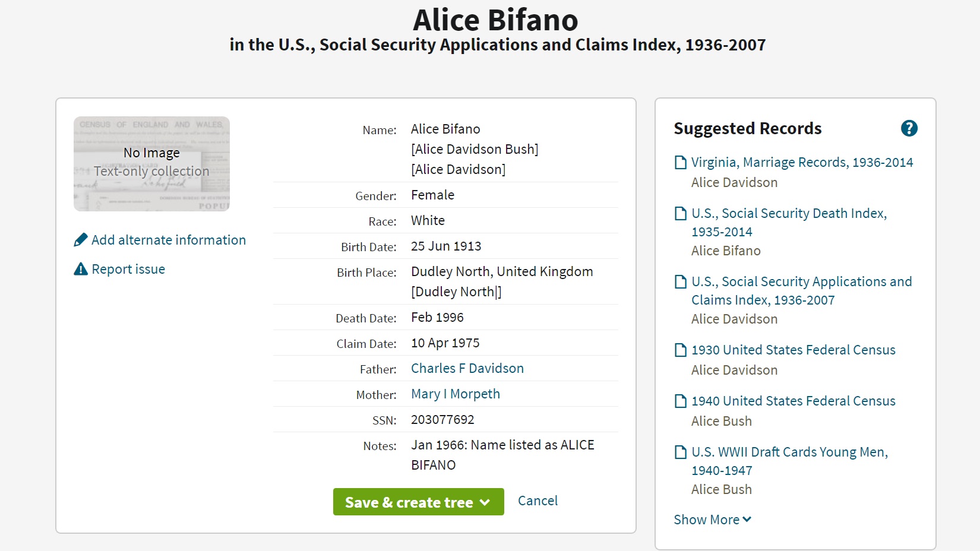Open the Save & create tree dropdown arrow
Image resolution: width=980 pixels, height=551 pixels.
(x=485, y=502)
